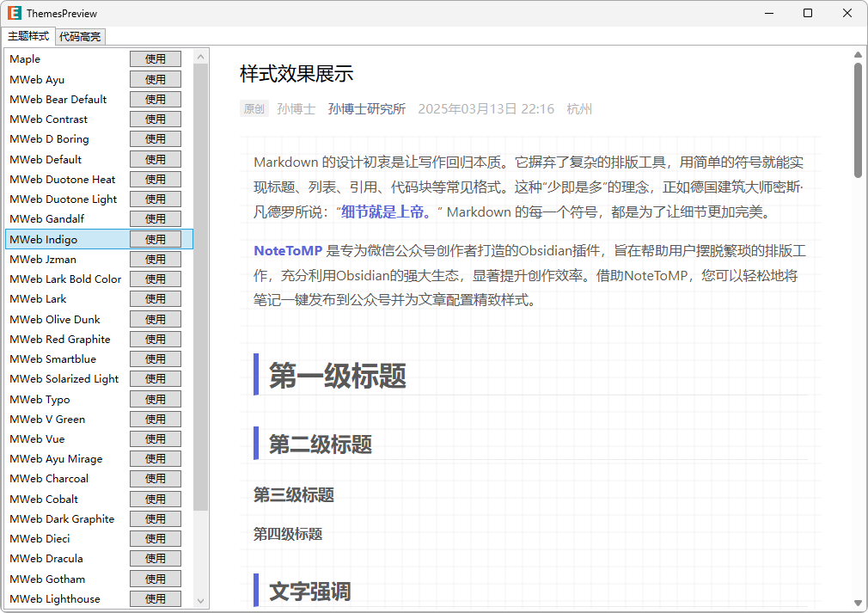This screenshot has height=613, width=868.
Task: Choose MWeb Jzman from the list
Action: coord(43,259)
